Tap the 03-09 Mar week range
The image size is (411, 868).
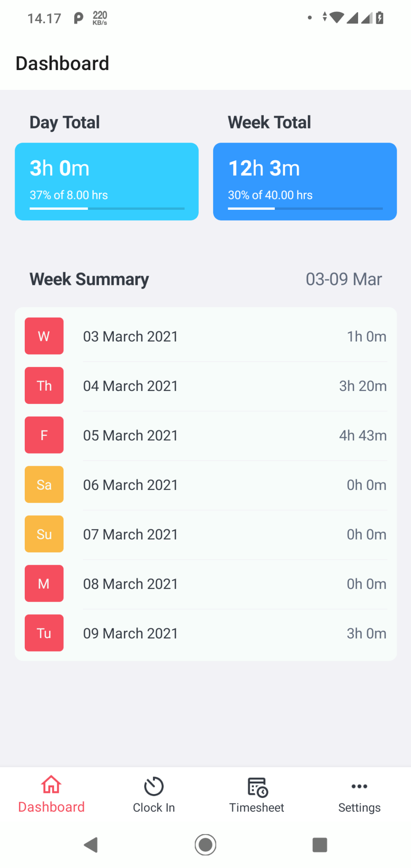pos(343,279)
